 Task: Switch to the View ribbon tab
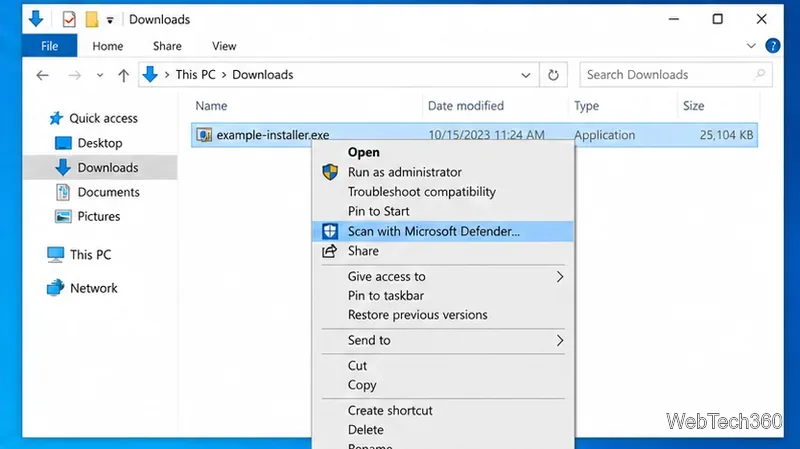click(224, 46)
